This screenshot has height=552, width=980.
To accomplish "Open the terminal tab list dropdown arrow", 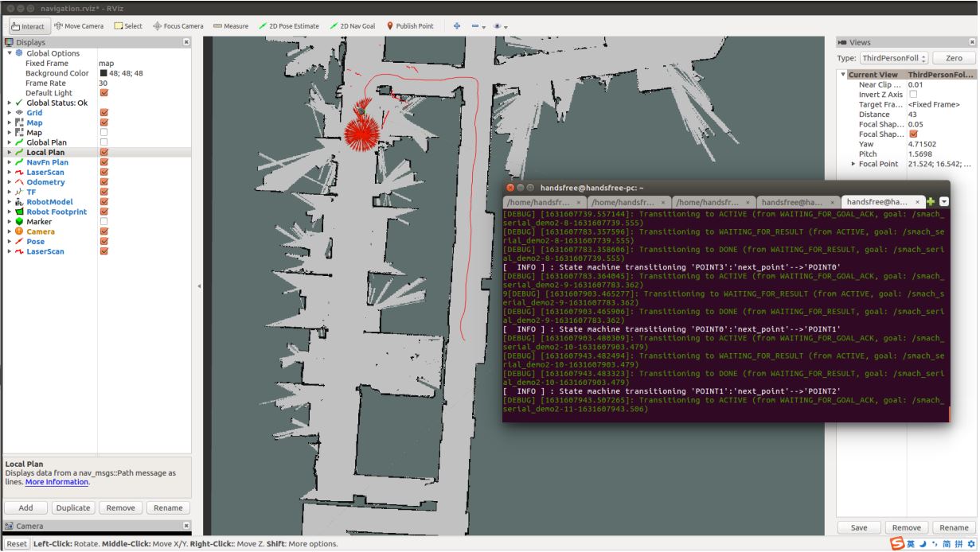I will click(x=944, y=202).
